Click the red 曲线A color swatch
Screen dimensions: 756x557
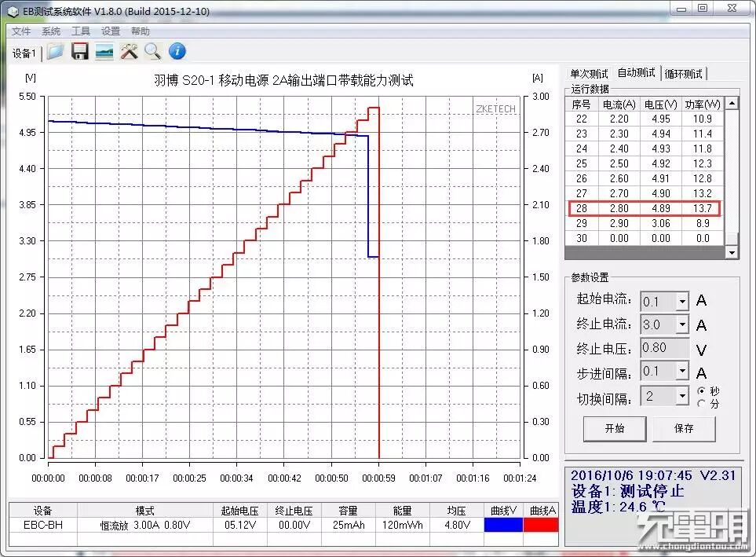pos(541,525)
